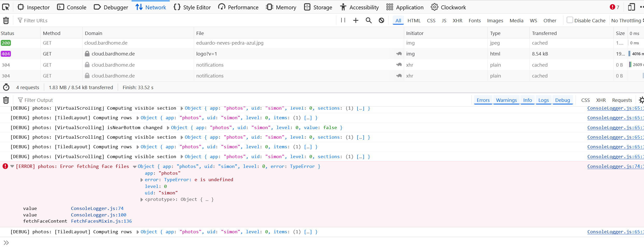The width and height of the screenshot is (644, 247).
Task: Enable the Disable Cache checkbox
Action: click(570, 20)
